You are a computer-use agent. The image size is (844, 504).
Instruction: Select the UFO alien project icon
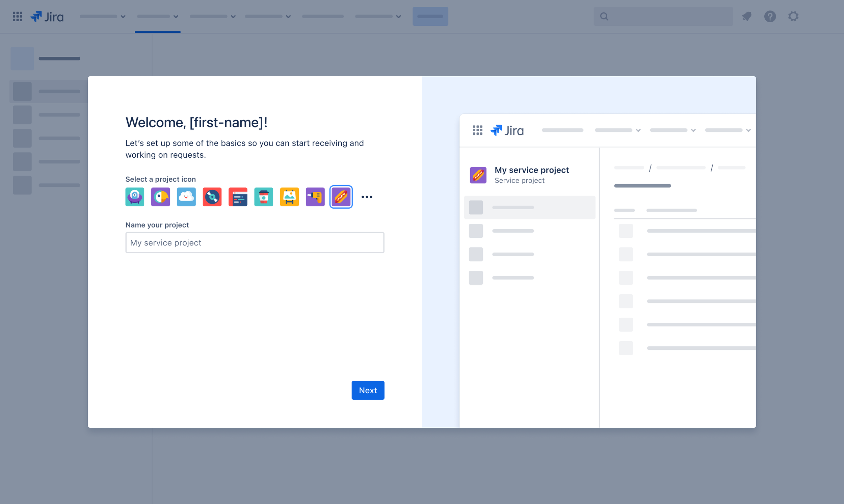[x=135, y=197]
